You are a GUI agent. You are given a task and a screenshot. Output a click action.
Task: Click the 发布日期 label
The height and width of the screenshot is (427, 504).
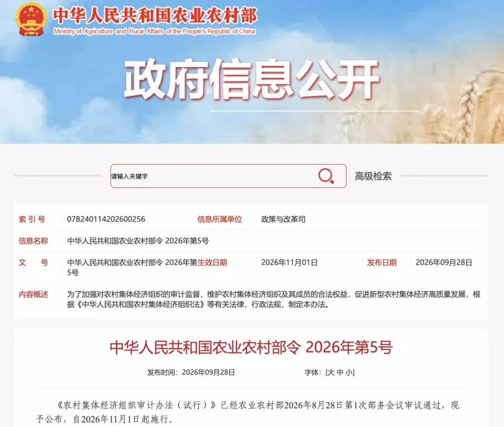[x=382, y=262]
